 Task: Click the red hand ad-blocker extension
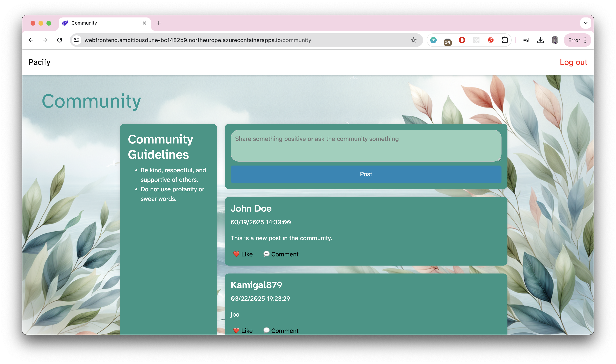coord(462,40)
